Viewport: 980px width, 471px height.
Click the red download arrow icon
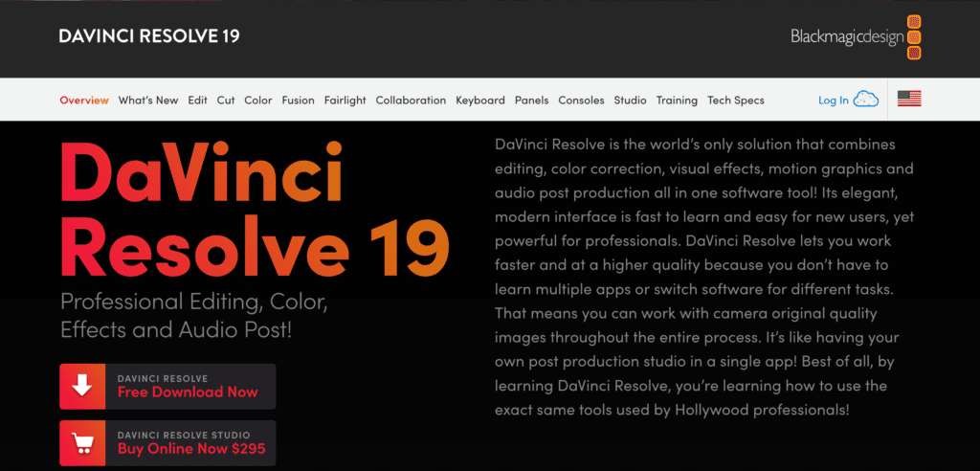coord(83,386)
